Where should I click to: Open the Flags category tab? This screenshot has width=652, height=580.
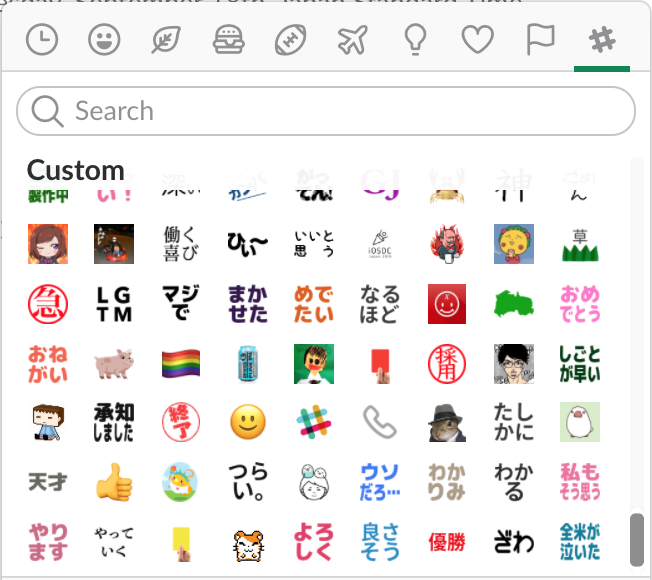[x=540, y=40]
